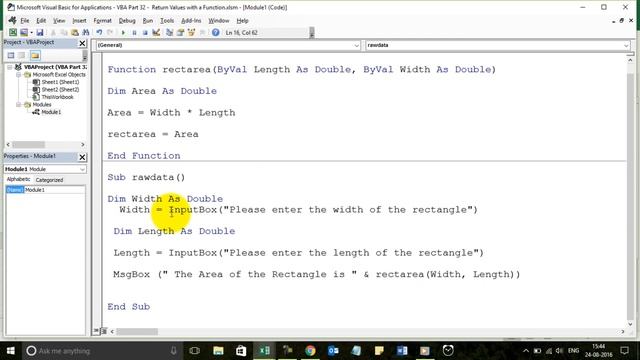This screenshot has height=360, width=640.
Task: Open Find with the binoculars icon
Action: [x=86, y=32]
